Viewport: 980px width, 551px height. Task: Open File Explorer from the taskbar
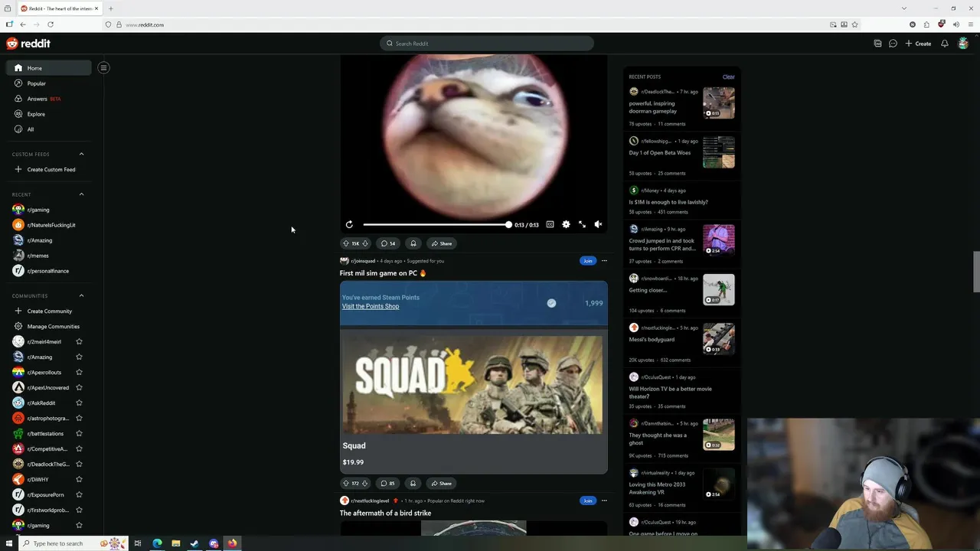tap(175, 543)
